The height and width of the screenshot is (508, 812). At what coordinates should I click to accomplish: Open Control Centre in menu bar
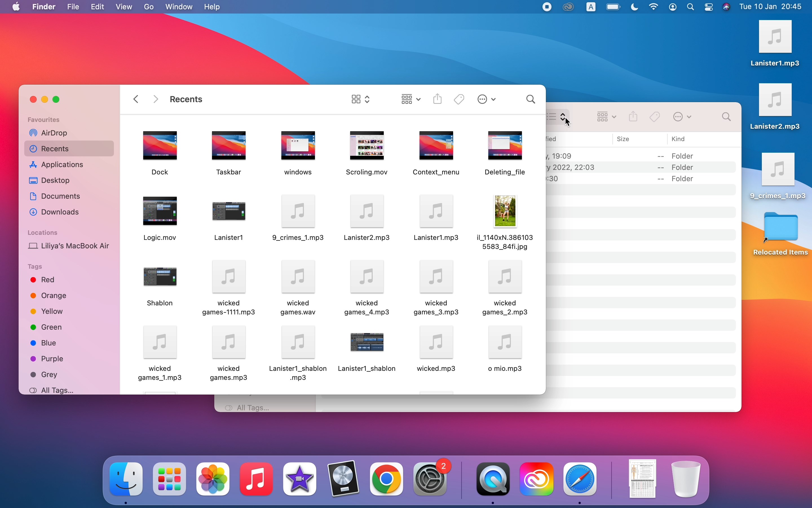[x=709, y=7]
